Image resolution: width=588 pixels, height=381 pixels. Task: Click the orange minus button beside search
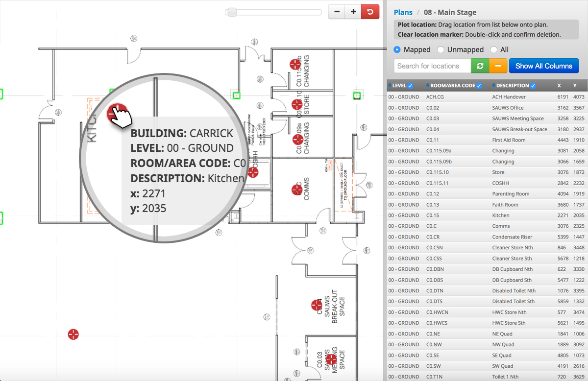pos(498,66)
